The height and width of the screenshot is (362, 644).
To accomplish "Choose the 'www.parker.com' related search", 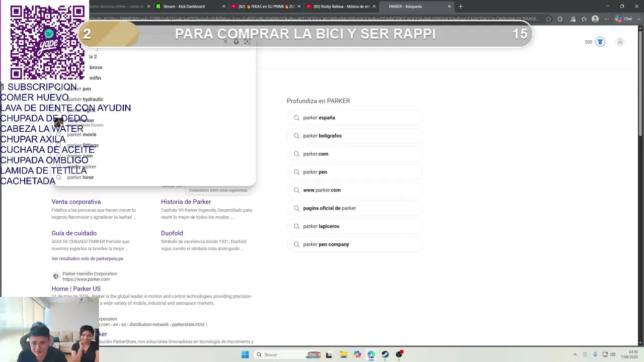I will pos(354,190).
